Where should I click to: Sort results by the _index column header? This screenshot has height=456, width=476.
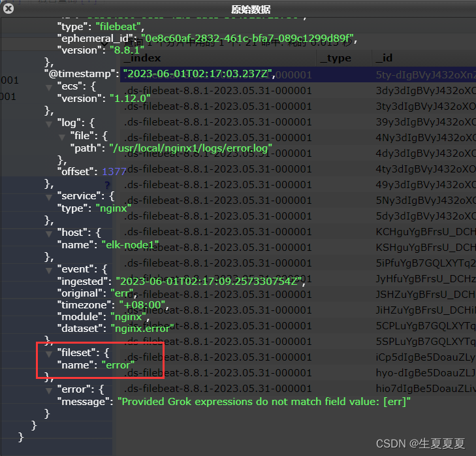pyautogui.click(x=218, y=58)
